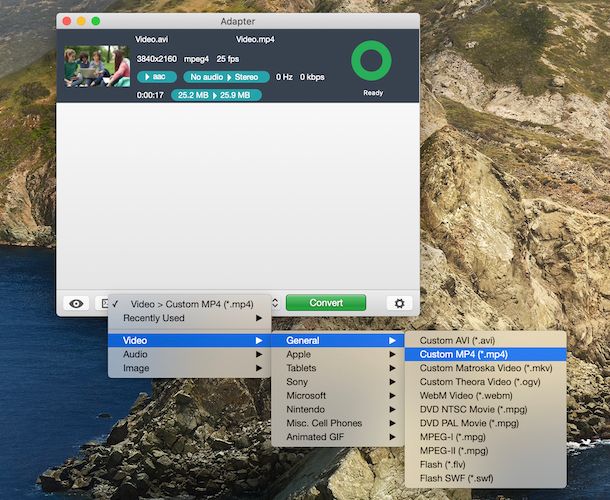This screenshot has width=610, height=500.
Task: Click the arrow beside Audio category
Action: [259, 354]
